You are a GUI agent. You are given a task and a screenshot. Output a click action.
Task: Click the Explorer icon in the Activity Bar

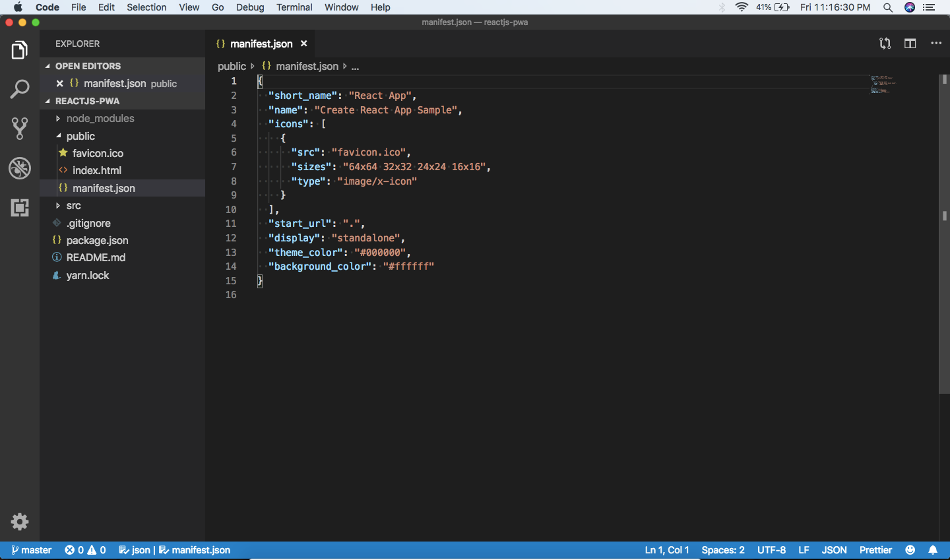[20, 49]
